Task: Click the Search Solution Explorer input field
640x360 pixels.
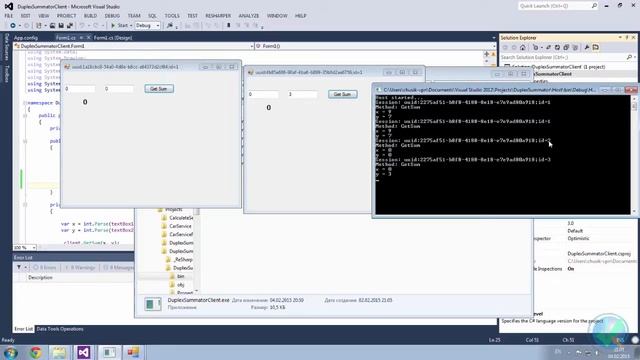Action: [563, 57]
